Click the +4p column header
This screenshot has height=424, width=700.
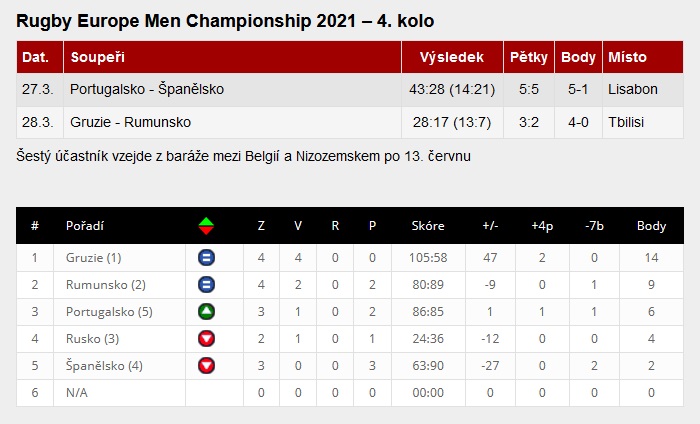541,225
